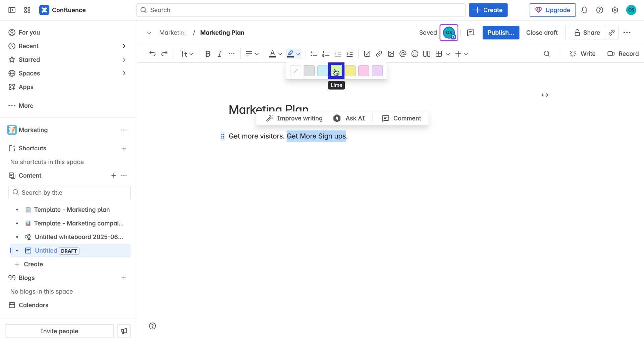Open the emoji picker
Image resolution: width=644 pixels, height=343 pixels.
point(415,53)
